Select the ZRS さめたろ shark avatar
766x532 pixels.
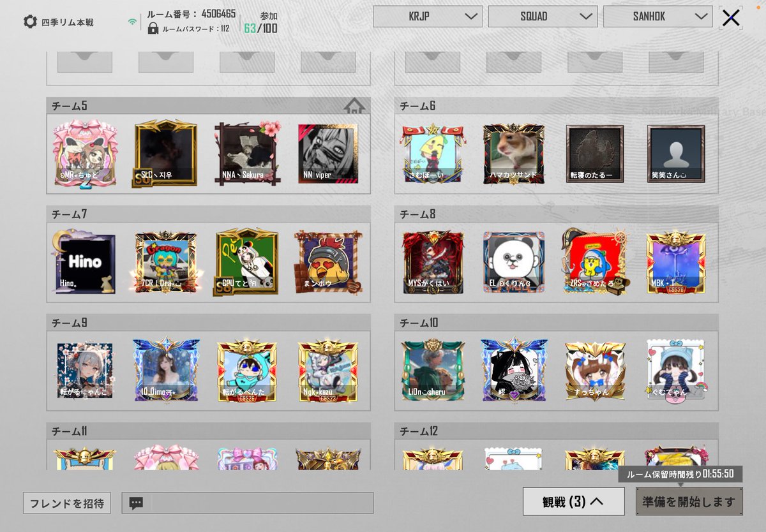595,262
